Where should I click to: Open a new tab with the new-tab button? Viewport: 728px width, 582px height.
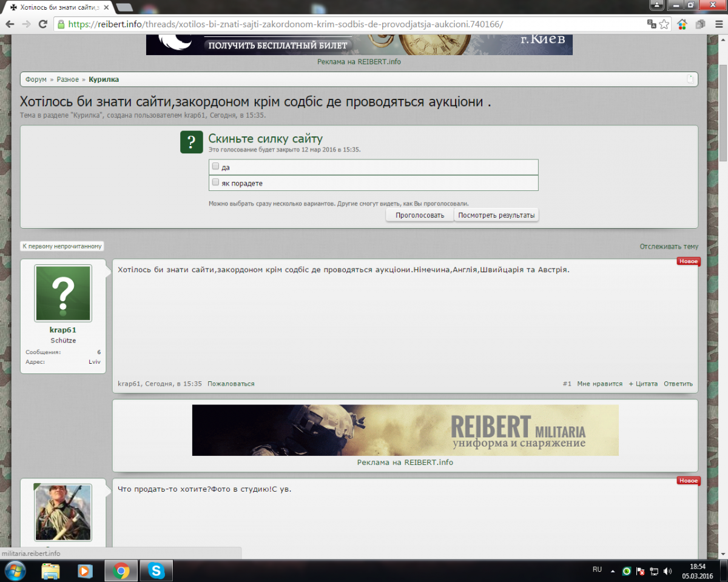click(x=124, y=7)
